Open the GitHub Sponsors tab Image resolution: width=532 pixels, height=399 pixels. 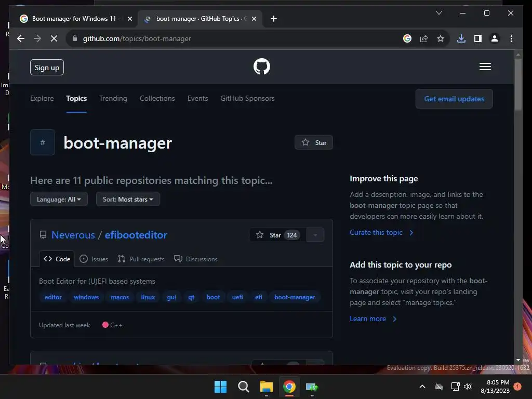coord(247,98)
